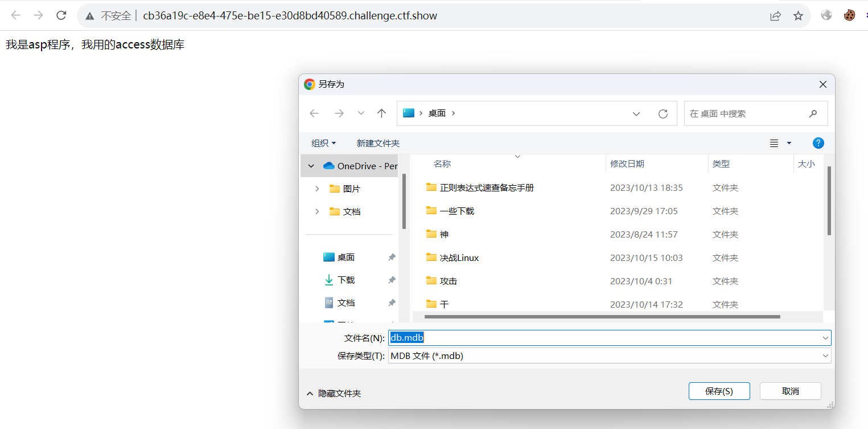Screen dimensions: 868x429
Task: Click the 取消 button
Action: tap(790, 391)
